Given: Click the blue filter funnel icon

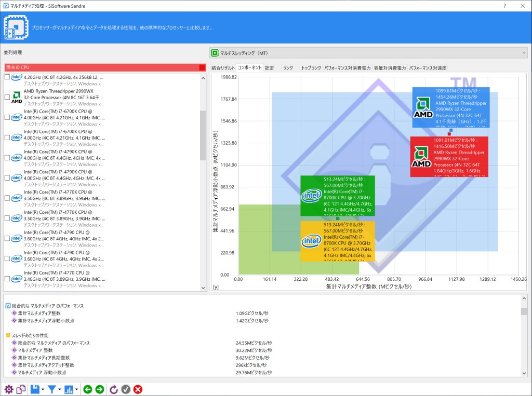Looking at the screenshot, I should (x=52, y=389).
